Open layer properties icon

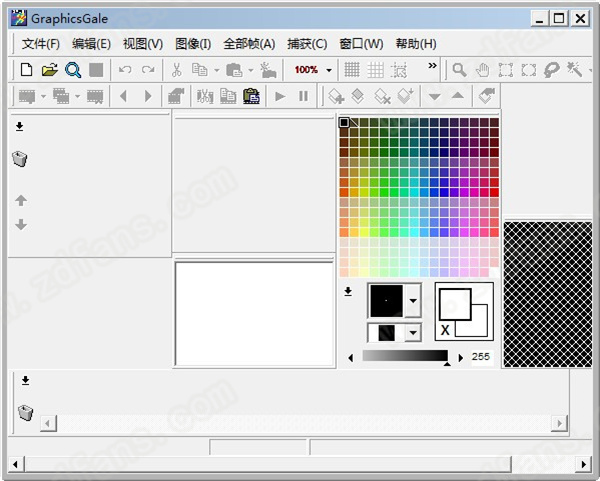coord(487,96)
